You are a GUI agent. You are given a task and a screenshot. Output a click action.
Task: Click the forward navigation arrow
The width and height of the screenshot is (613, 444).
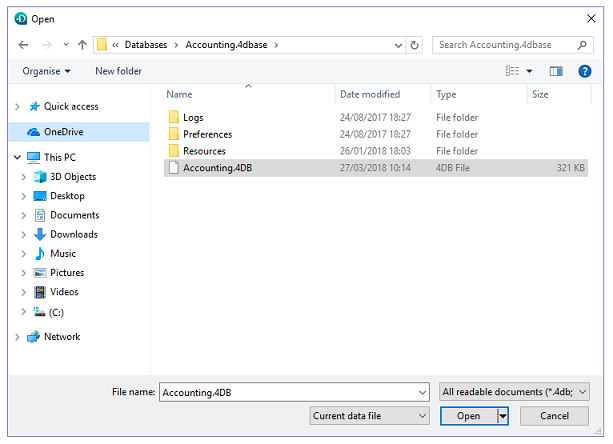click(x=47, y=45)
